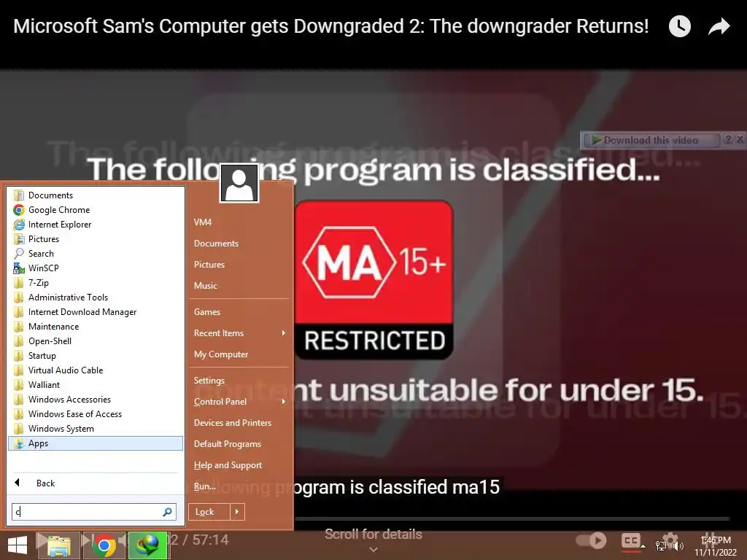The height and width of the screenshot is (560, 747).
Task: Open the video player settings gear
Action: tap(670, 540)
